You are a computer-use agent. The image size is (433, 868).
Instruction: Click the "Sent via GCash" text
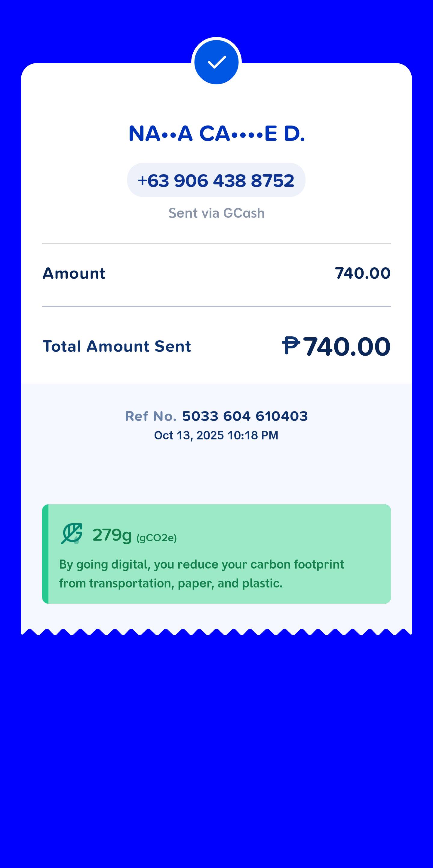point(216,213)
